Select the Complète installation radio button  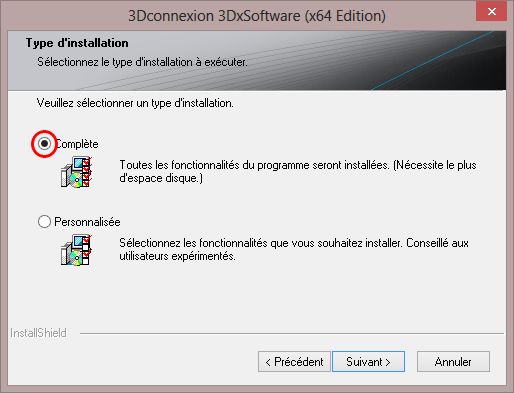(x=44, y=144)
